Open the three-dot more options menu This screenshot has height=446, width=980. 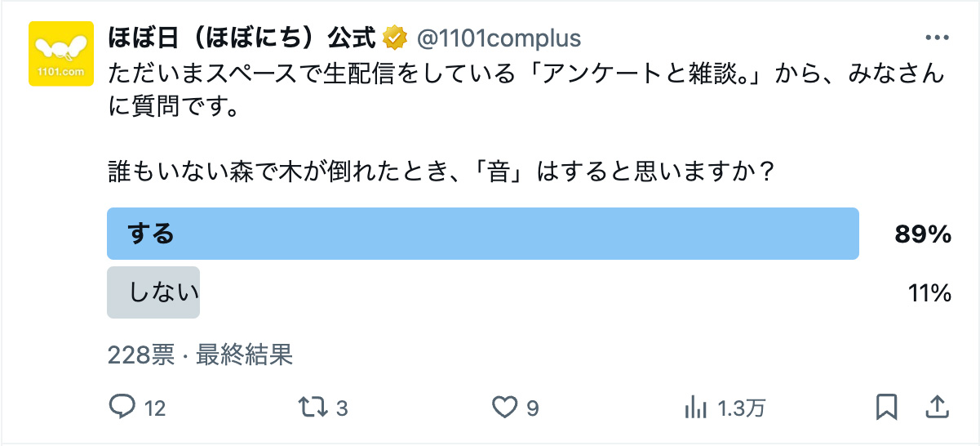[x=937, y=38]
